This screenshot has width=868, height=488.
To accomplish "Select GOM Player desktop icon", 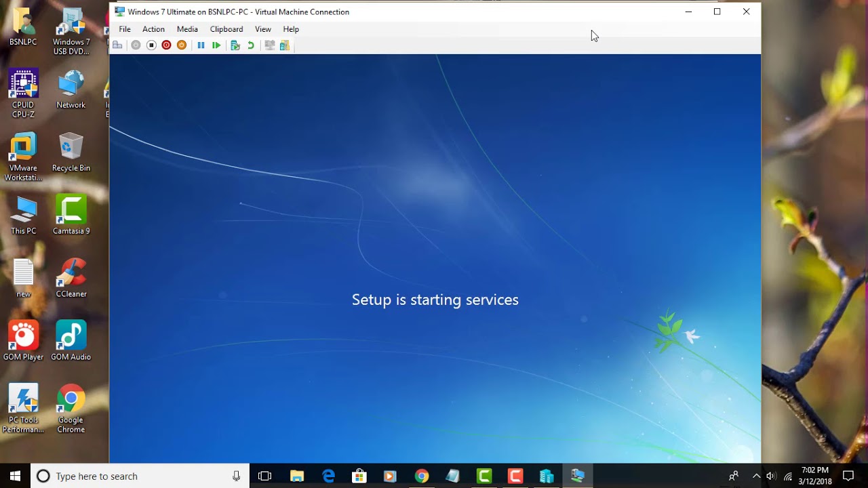I will click(23, 341).
